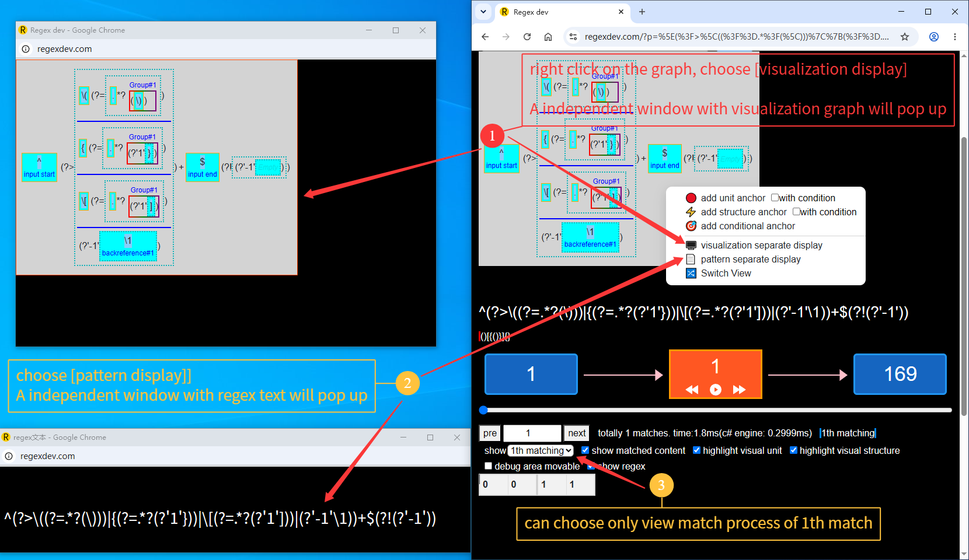Viewport: 969px width, 560px height.
Task: Select visualization separate display entry
Action: coord(761,246)
